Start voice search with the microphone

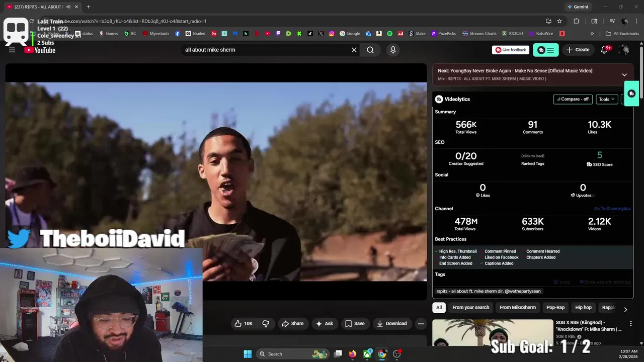[393, 50]
